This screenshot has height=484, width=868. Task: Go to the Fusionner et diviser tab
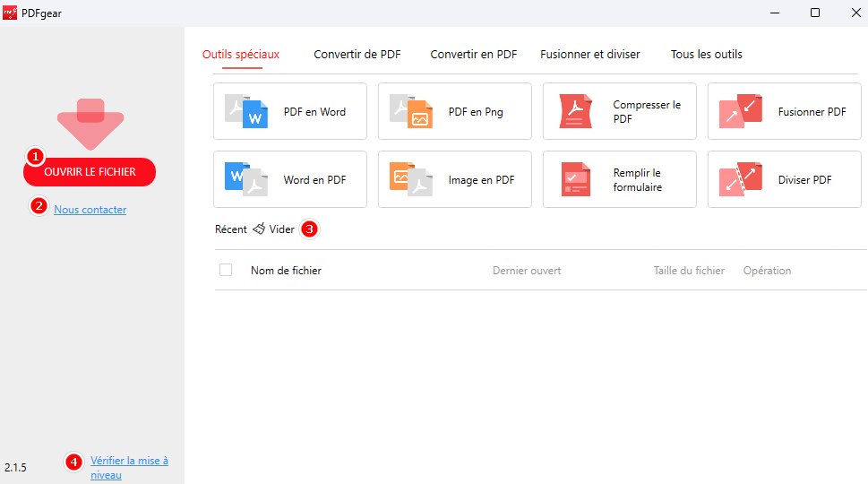tap(590, 55)
